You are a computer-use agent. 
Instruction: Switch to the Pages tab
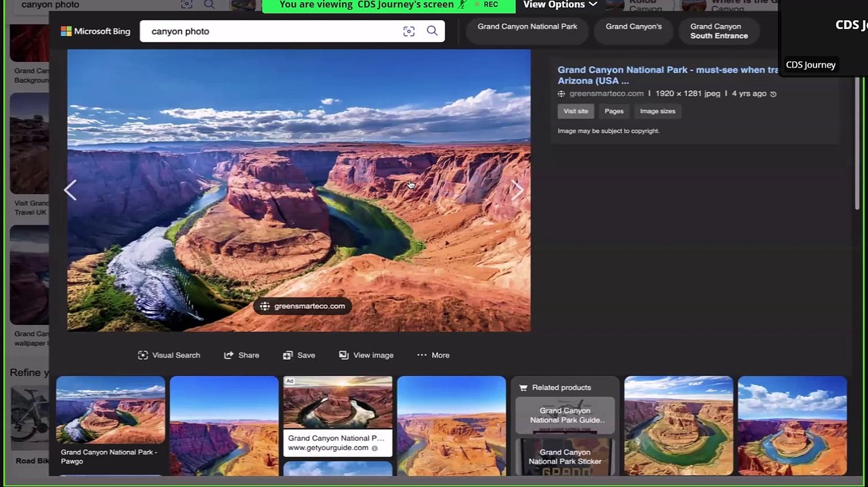point(614,111)
